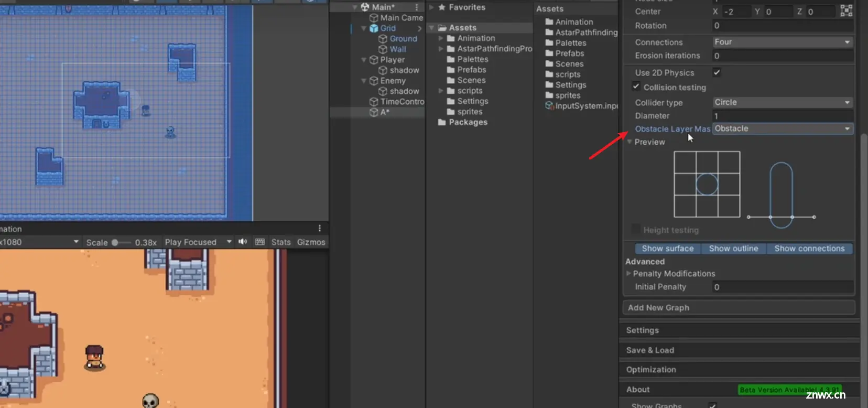The height and width of the screenshot is (408, 868).
Task: Collapse the Player hierarchy node
Action: point(364,60)
